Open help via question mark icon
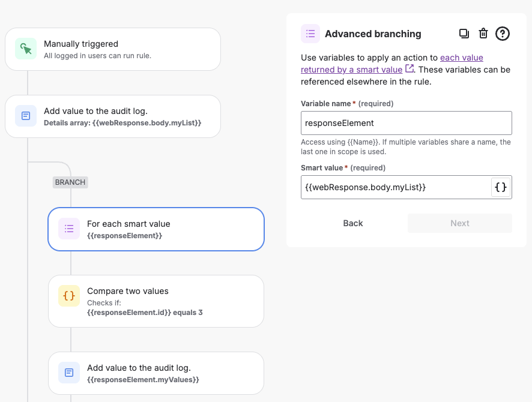Viewport: 532px width, 402px height. [x=503, y=34]
